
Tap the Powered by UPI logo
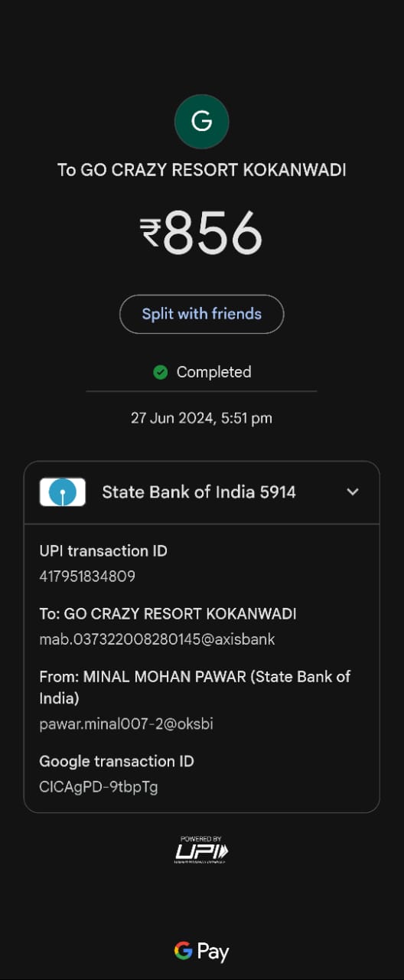(x=202, y=850)
